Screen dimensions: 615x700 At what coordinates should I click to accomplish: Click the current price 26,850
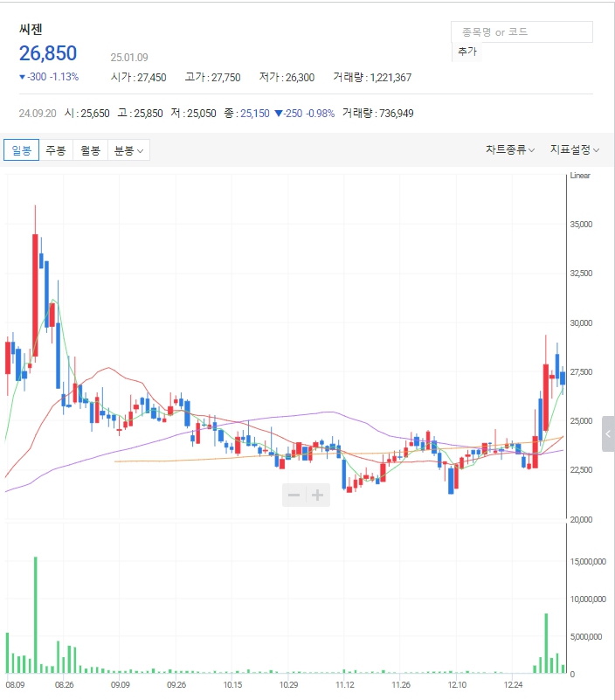(x=48, y=53)
